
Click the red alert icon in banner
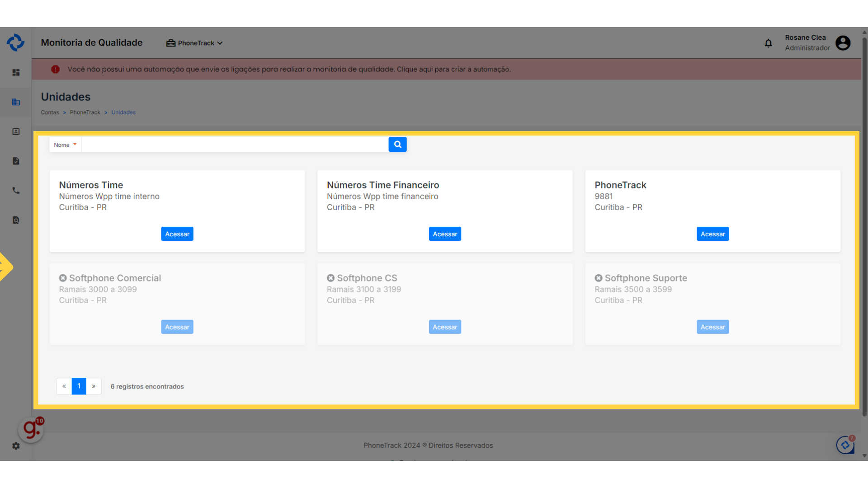pos(55,69)
